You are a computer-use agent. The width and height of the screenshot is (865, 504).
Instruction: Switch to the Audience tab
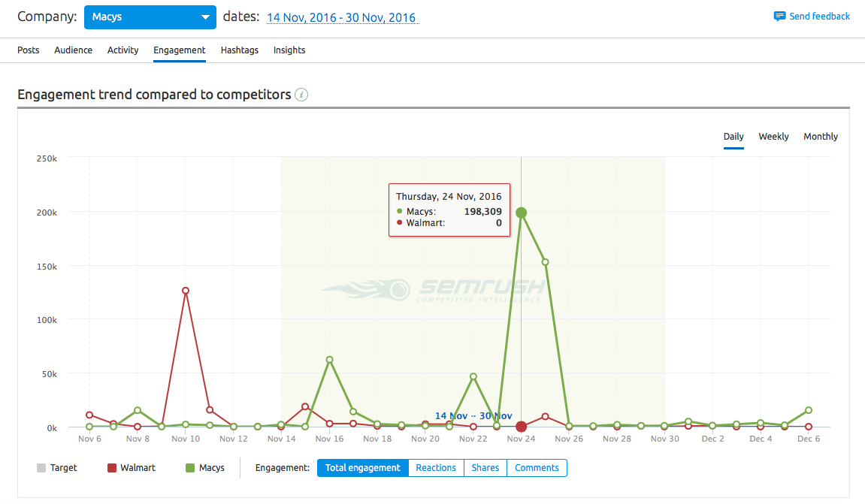click(x=74, y=50)
